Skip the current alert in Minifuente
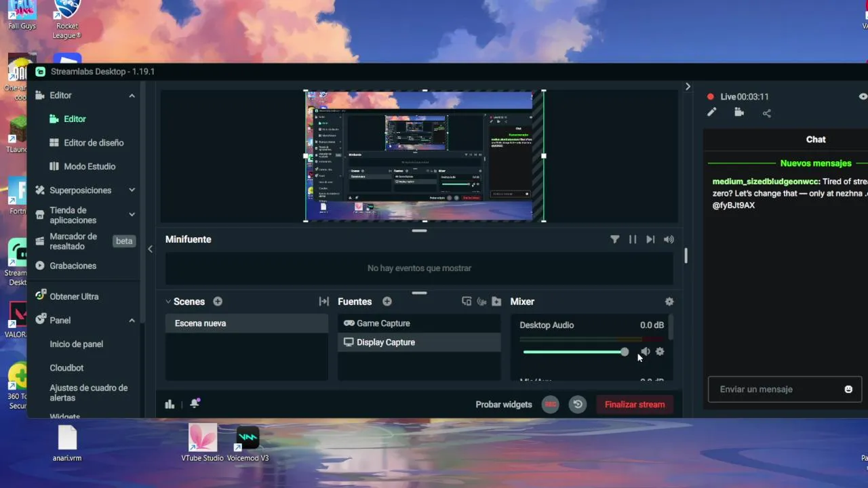Viewport: 868px width, 488px height. [x=650, y=239]
